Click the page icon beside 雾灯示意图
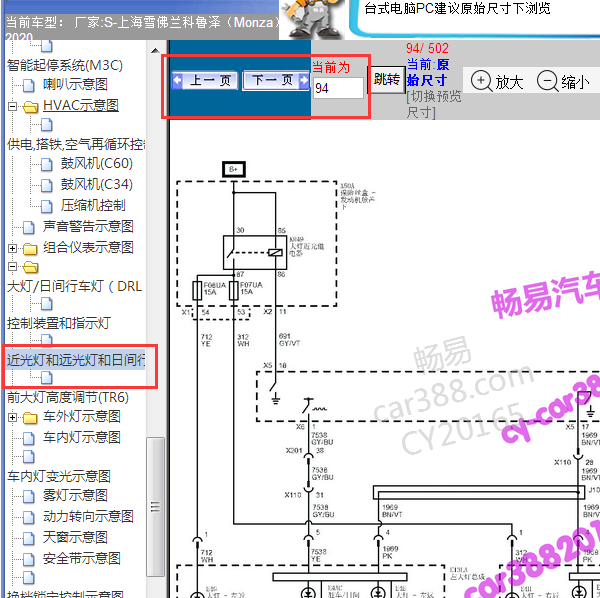 tap(29, 497)
